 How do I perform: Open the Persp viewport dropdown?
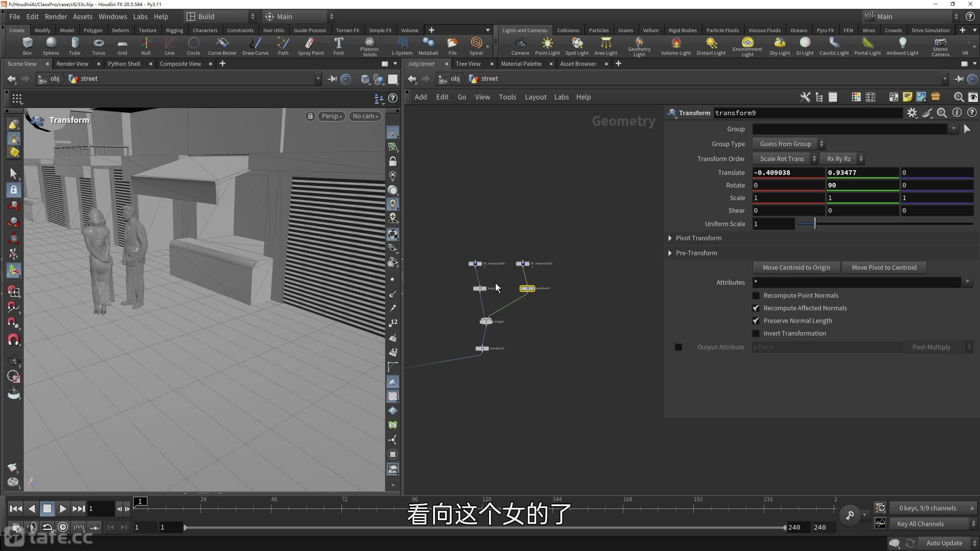(x=332, y=116)
